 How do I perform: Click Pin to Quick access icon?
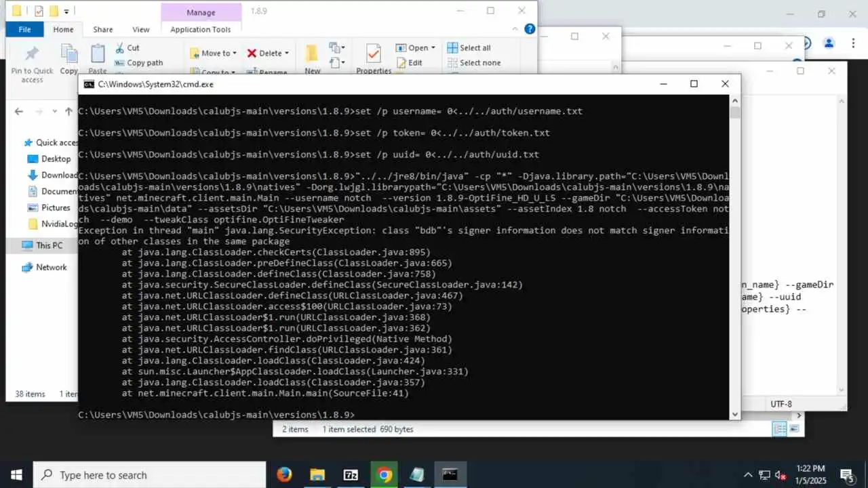point(32,54)
